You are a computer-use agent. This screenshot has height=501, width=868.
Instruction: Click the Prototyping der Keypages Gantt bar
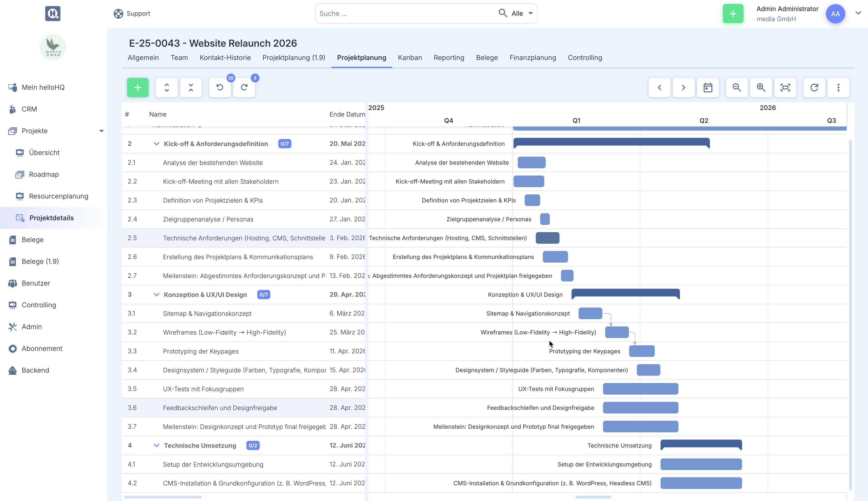click(642, 351)
